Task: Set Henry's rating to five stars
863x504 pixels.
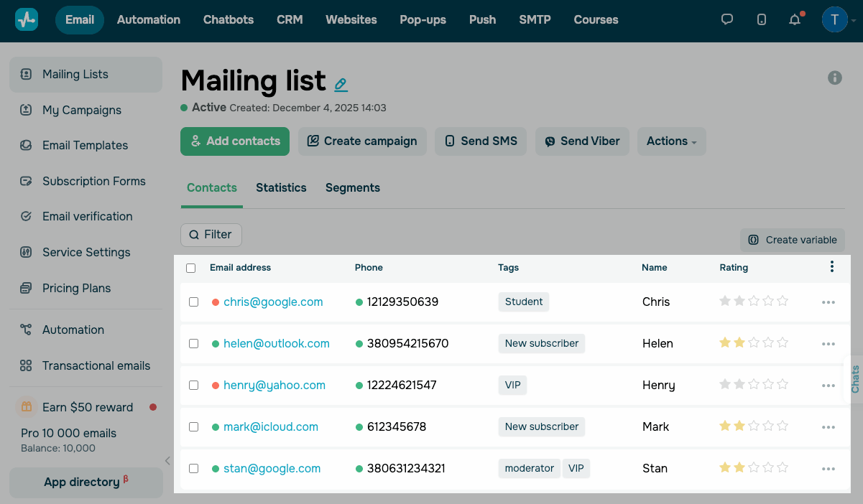Action: tap(783, 386)
